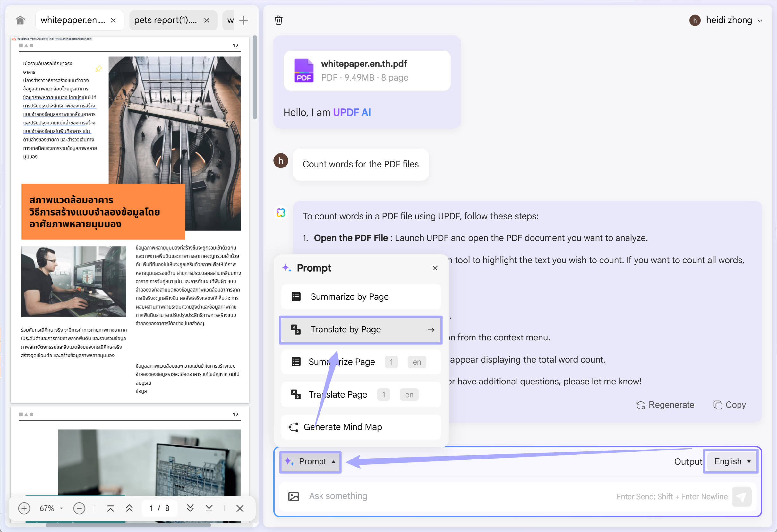Jump to last page icon
The height and width of the screenshot is (532, 777).
(x=209, y=508)
